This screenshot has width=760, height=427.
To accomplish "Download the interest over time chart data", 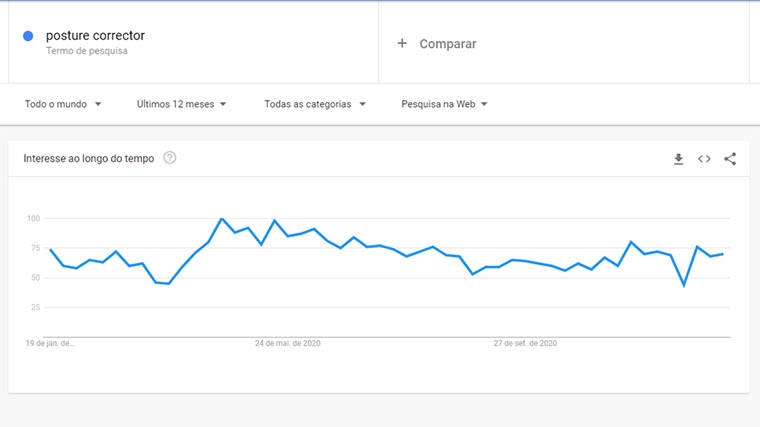I will pos(679,159).
